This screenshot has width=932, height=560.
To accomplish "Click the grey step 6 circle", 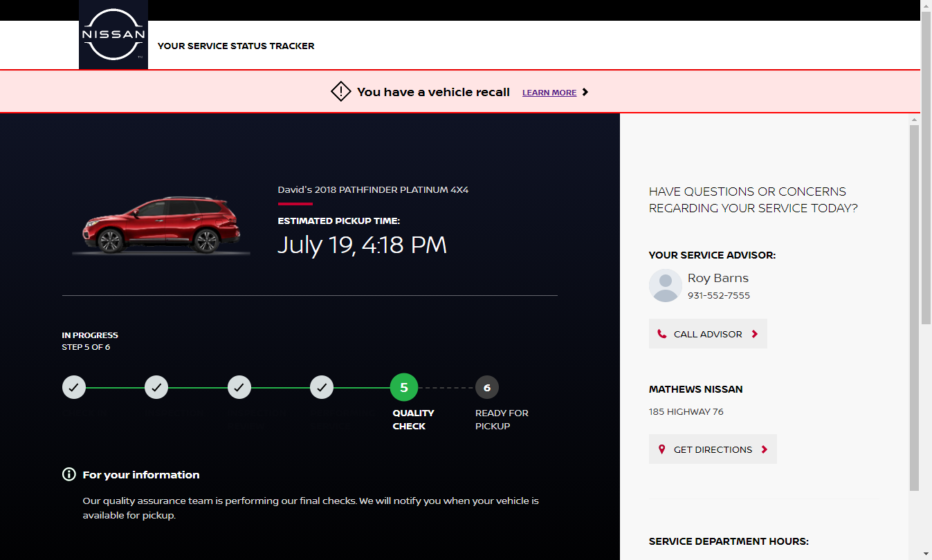I will [x=487, y=387].
